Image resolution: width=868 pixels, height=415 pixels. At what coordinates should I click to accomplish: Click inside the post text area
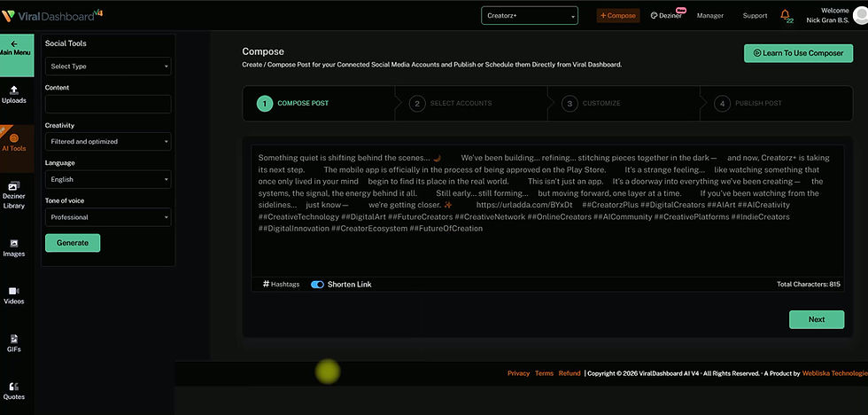coord(547,210)
